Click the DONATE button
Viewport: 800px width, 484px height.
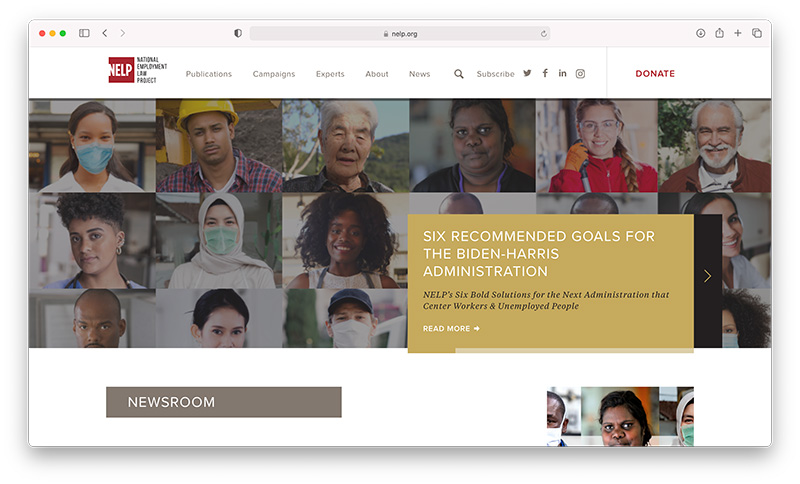pos(655,74)
